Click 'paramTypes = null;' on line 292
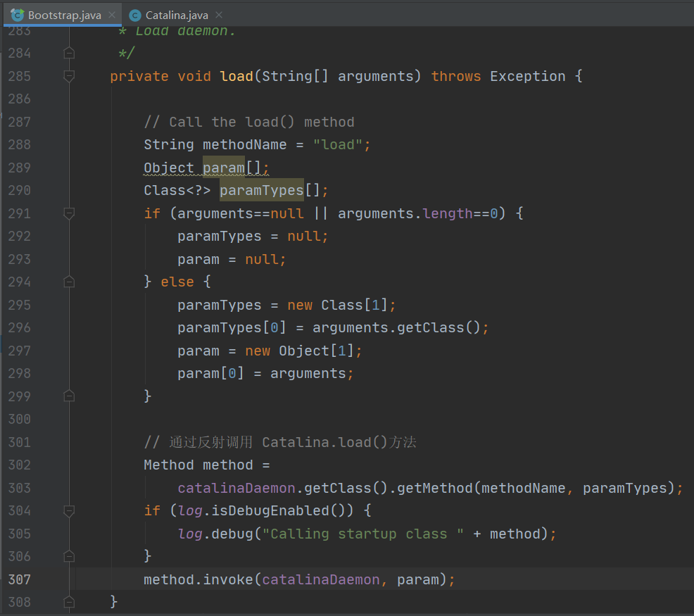This screenshot has height=616, width=694. click(253, 236)
